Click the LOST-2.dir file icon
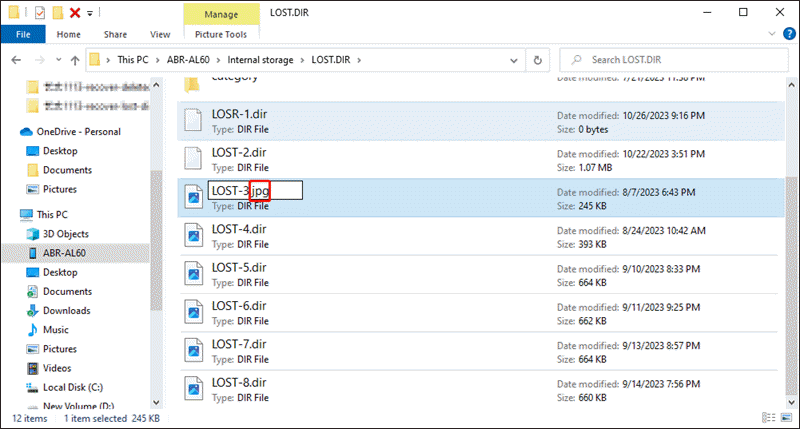The image size is (800, 429). pos(193,159)
